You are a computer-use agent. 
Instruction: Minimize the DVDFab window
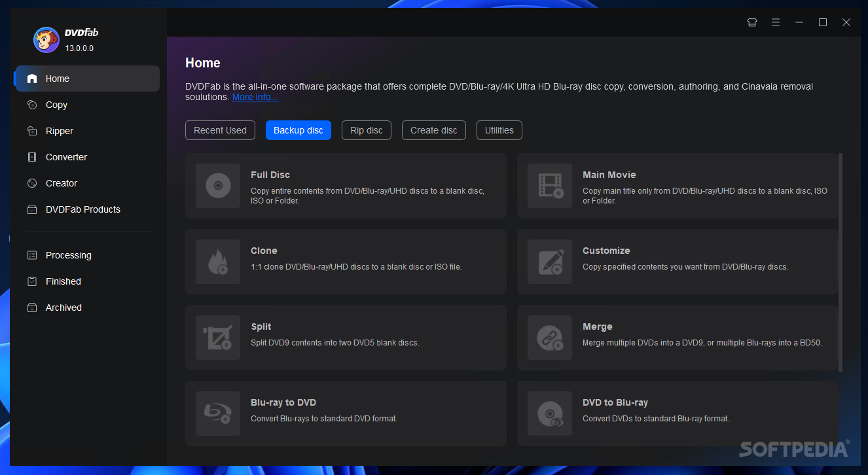799,22
